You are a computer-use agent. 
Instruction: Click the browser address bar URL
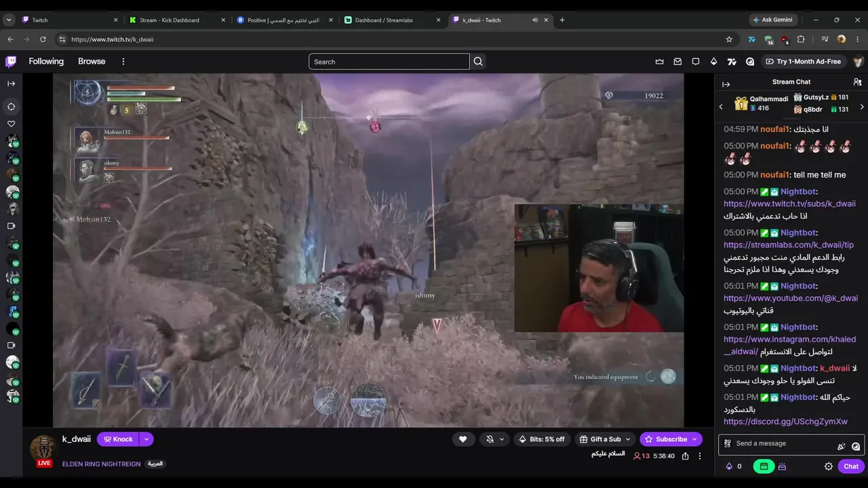click(113, 39)
